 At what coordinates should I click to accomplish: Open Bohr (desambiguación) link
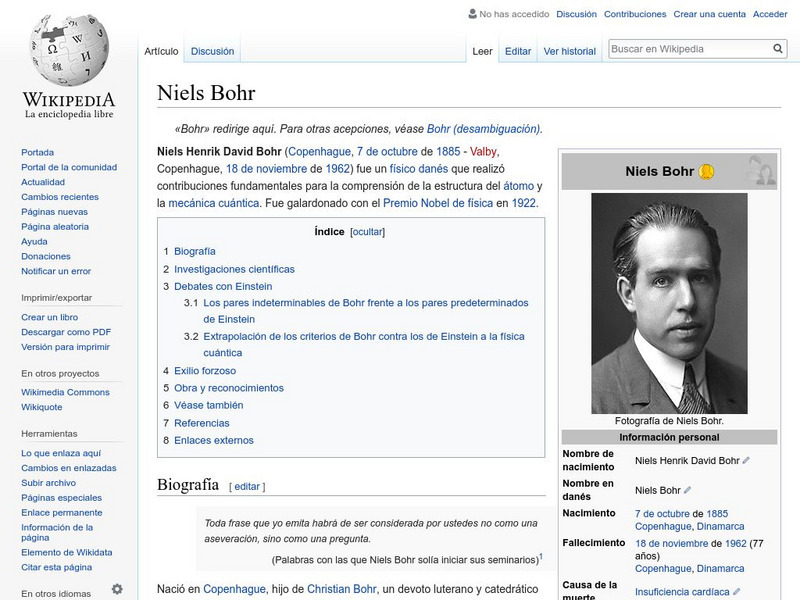point(483,129)
